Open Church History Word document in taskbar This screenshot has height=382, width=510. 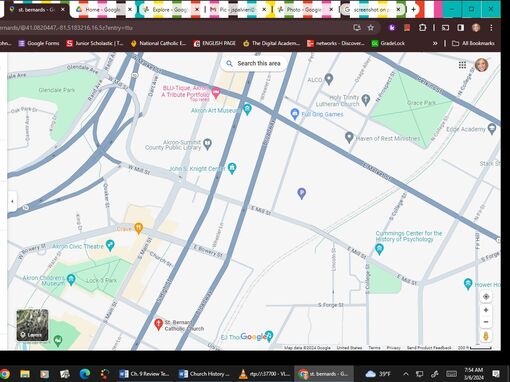coord(204,374)
